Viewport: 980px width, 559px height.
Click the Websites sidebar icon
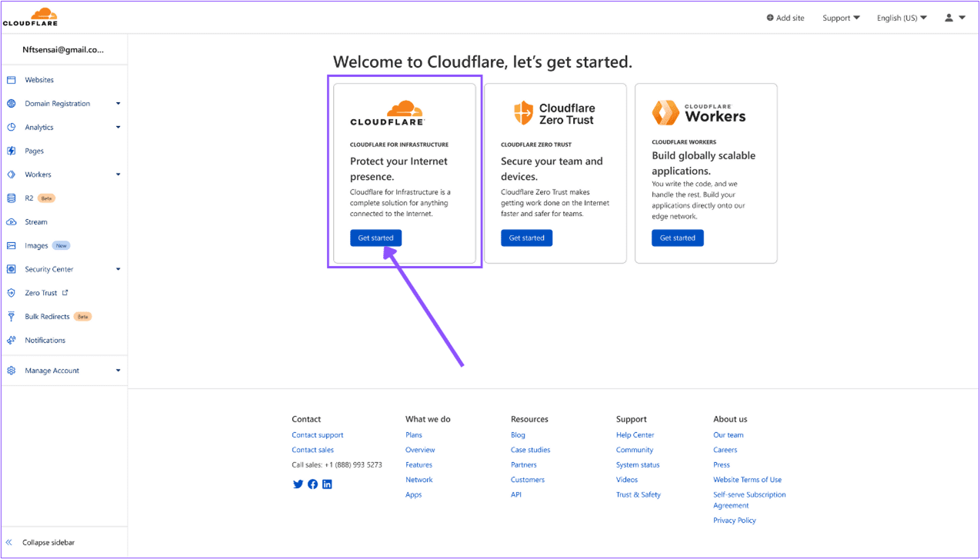[11, 80]
